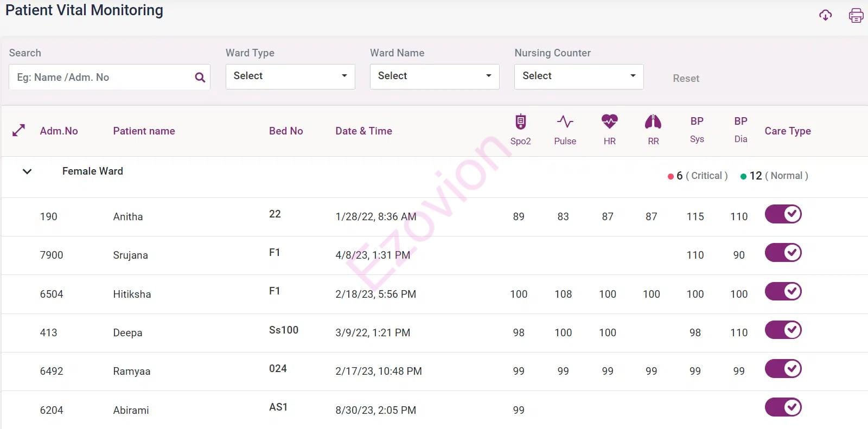Click the print icon

[x=856, y=15]
